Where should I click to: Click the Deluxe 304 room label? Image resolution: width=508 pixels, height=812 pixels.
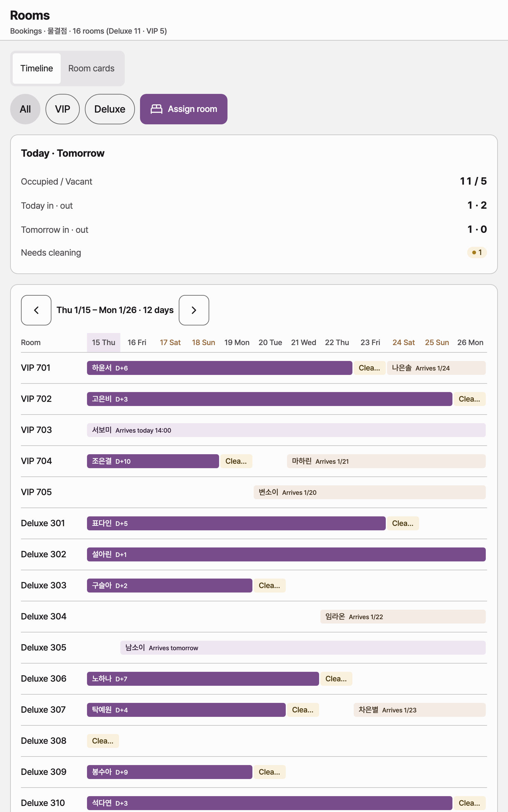[x=44, y=617]
